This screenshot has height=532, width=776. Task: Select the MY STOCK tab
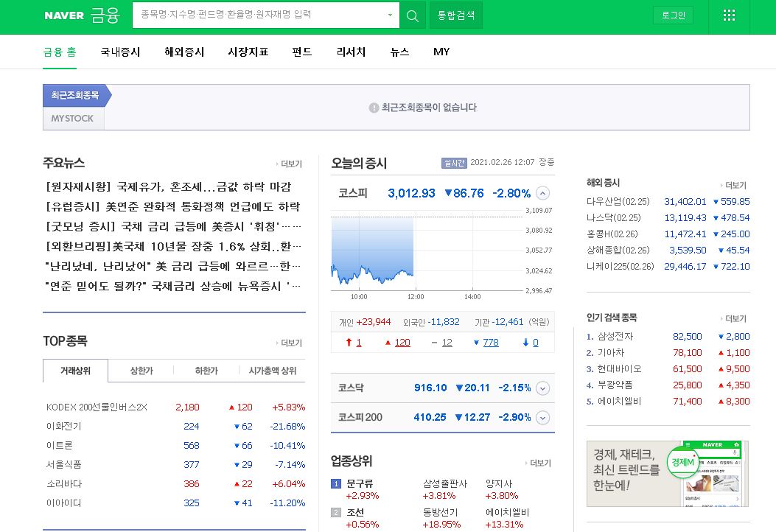[x=72, y=119]
